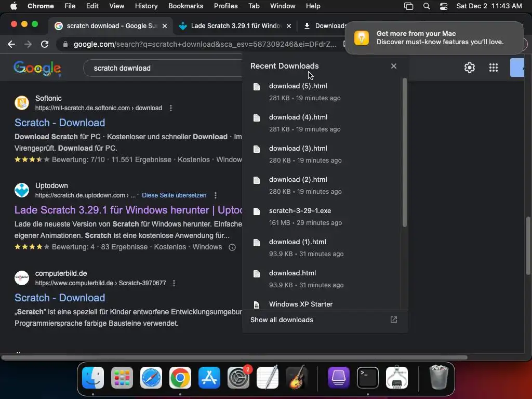Open the Google apps grid
Viewport: 532px width, 399px height.
494,68
